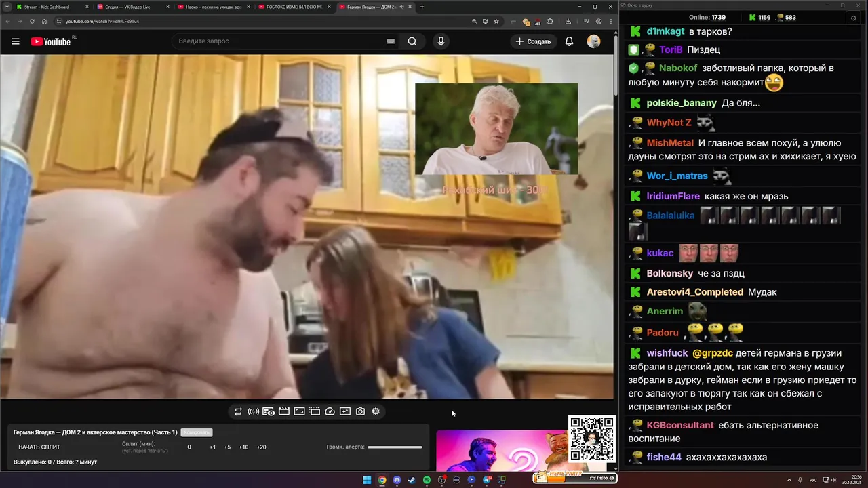This screenshot has width=868, height=488.
Task: Open the playback speed gauge icon
Action: (x=330, y=411)
